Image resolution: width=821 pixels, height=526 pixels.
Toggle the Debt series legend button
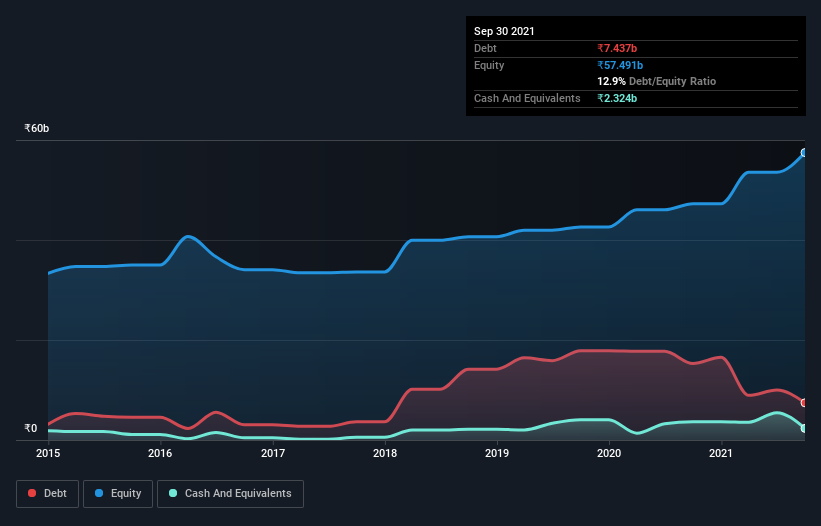[x=48, y=494]
